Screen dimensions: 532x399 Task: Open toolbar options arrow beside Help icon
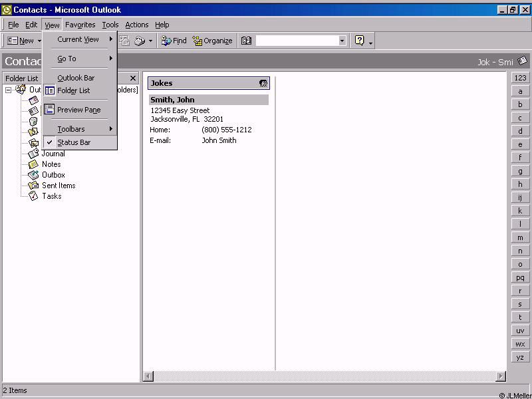click(370, 42)
